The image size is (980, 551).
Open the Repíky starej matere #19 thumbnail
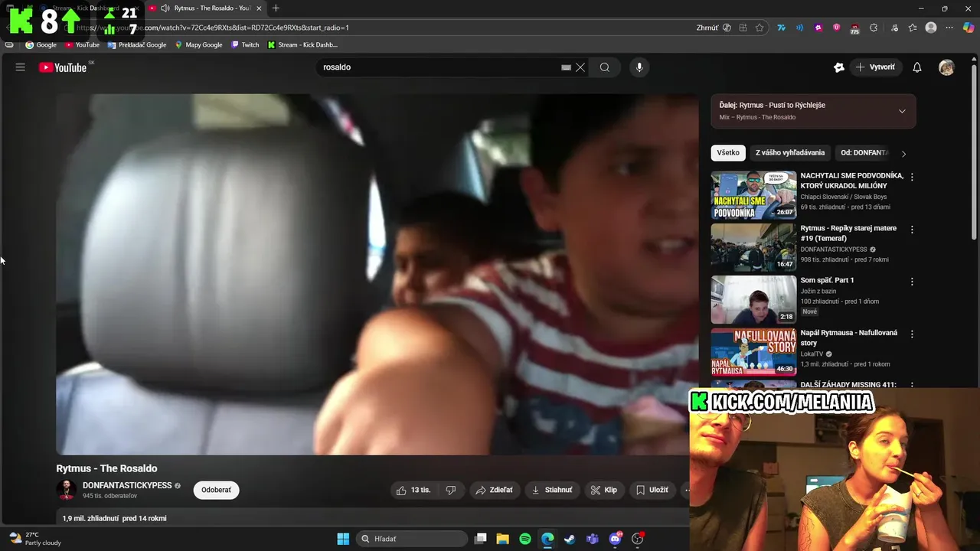pos(753,247)
